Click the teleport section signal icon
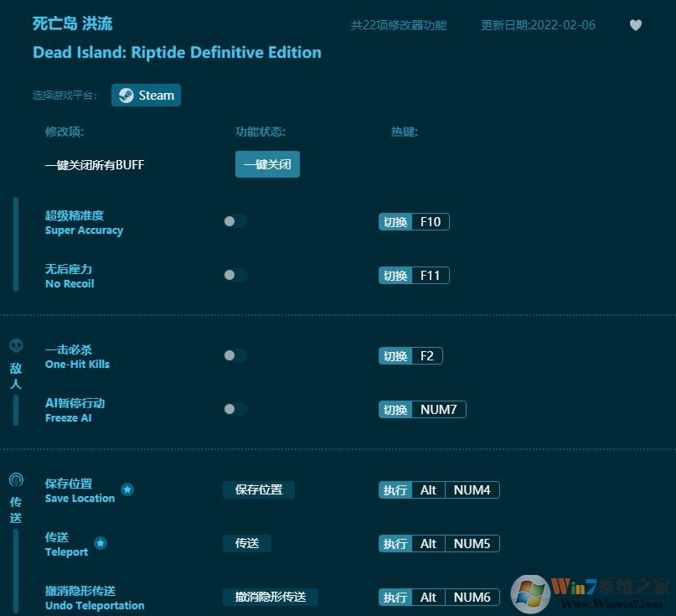 pos(17,479)
